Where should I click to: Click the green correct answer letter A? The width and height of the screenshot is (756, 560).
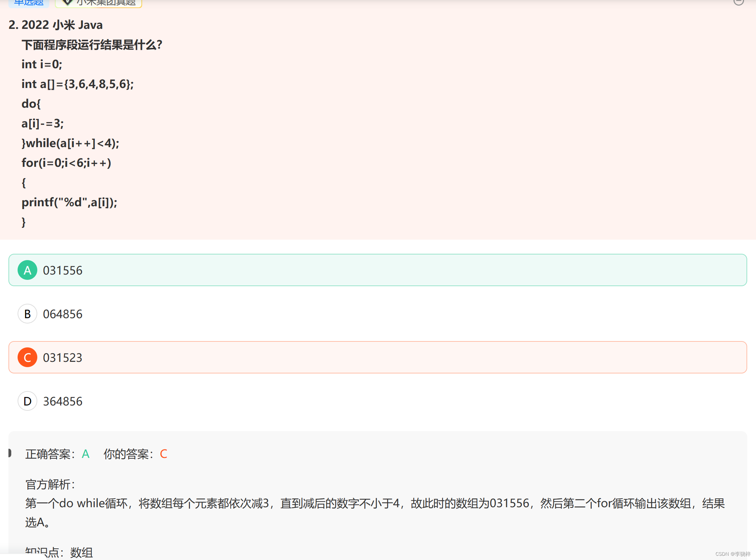tap(85, 454)
